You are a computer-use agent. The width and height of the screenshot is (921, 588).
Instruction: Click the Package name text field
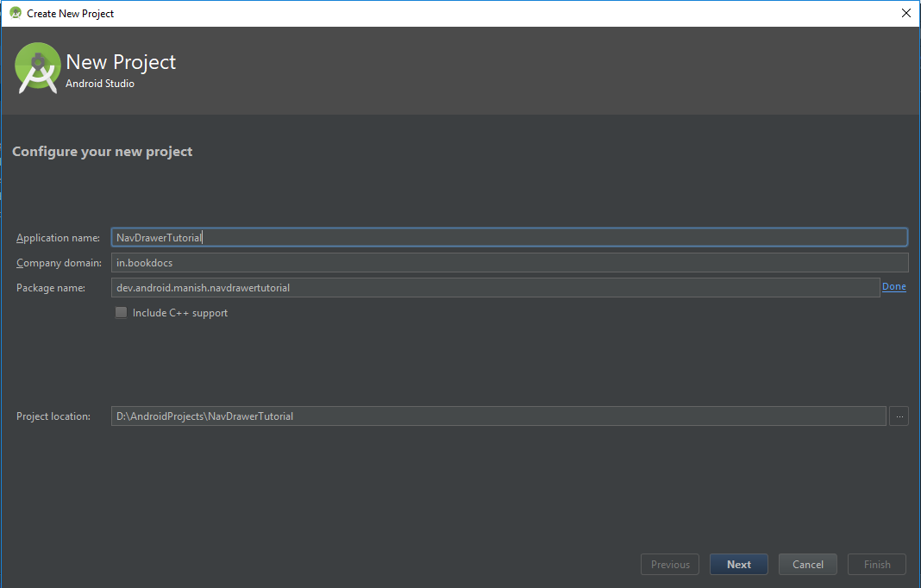[495, 288]
